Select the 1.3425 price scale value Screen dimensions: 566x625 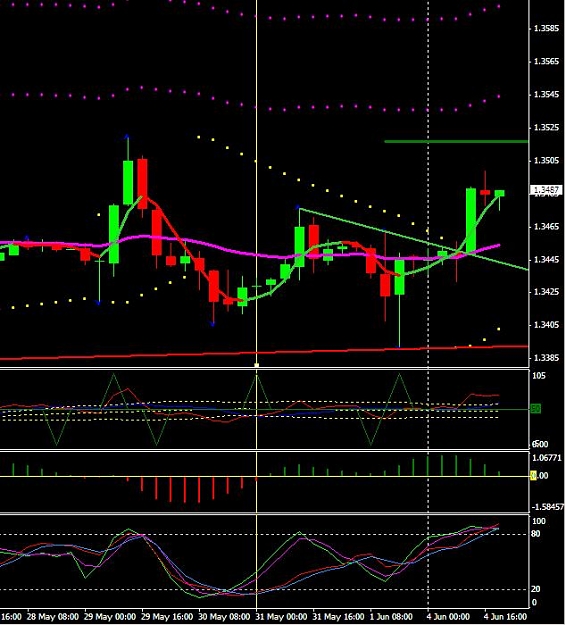[x=546, y=292]
